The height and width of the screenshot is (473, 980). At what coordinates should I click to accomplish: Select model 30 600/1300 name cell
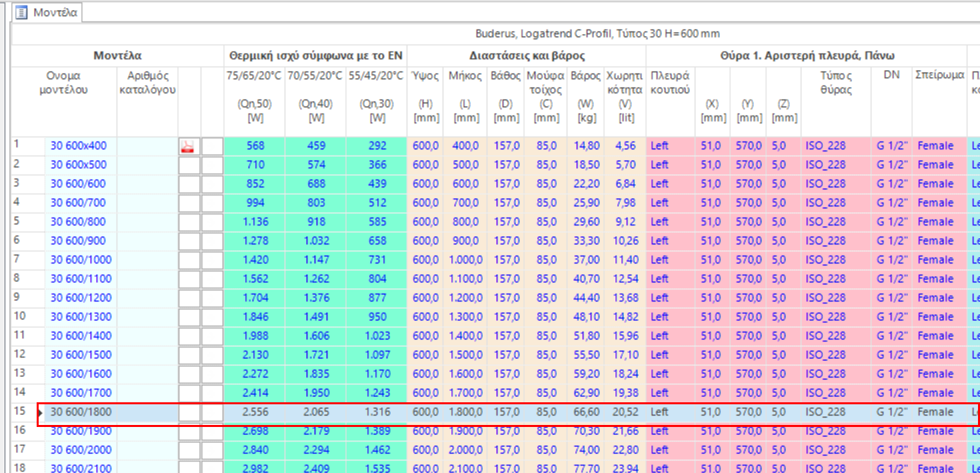click(81, 317)
